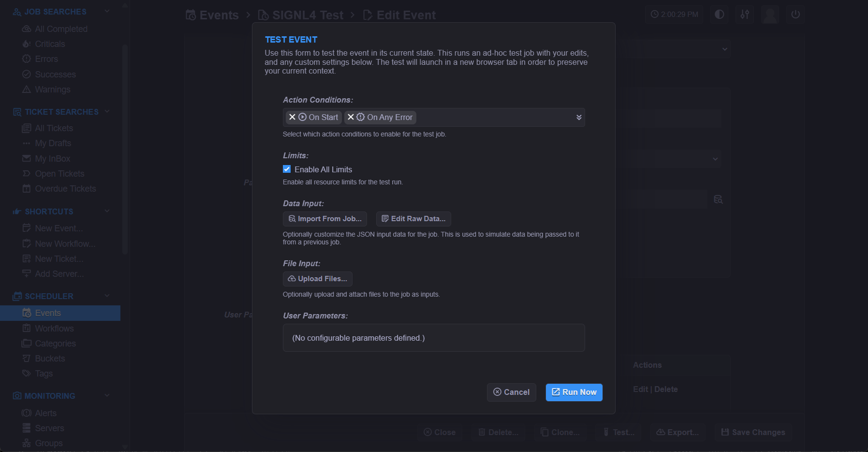
Task: Click the Warnings triangle icon
Action: tap(27, 90)
